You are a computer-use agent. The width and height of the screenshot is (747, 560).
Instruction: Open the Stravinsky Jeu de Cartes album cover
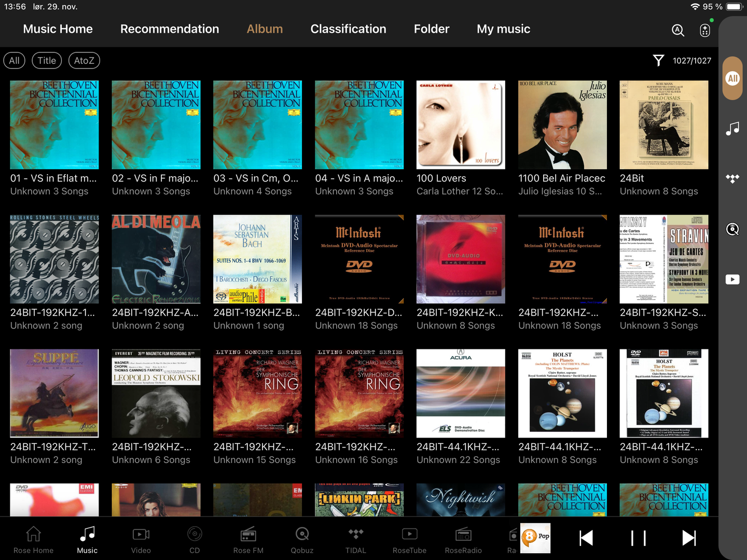[665, 259]
